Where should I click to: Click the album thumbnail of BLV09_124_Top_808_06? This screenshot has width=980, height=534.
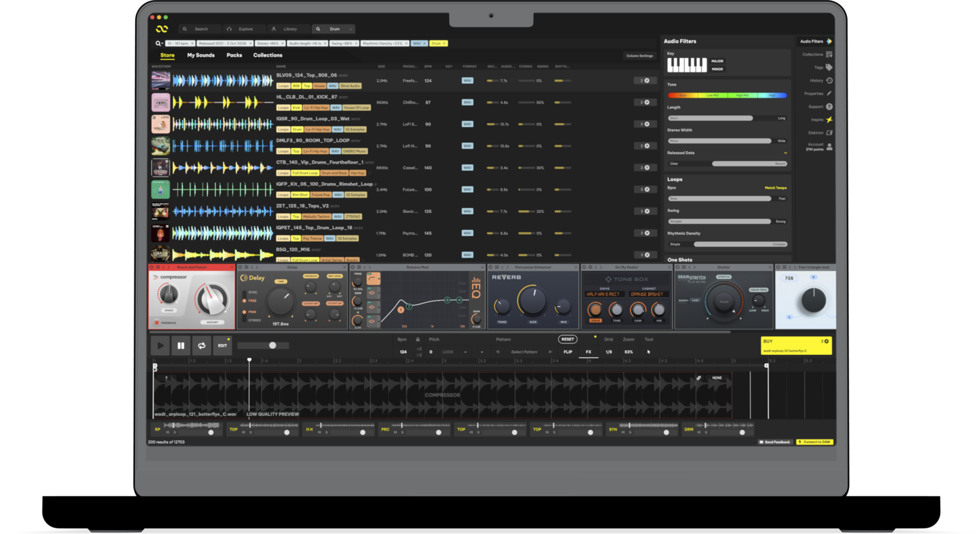pos(161,80)
